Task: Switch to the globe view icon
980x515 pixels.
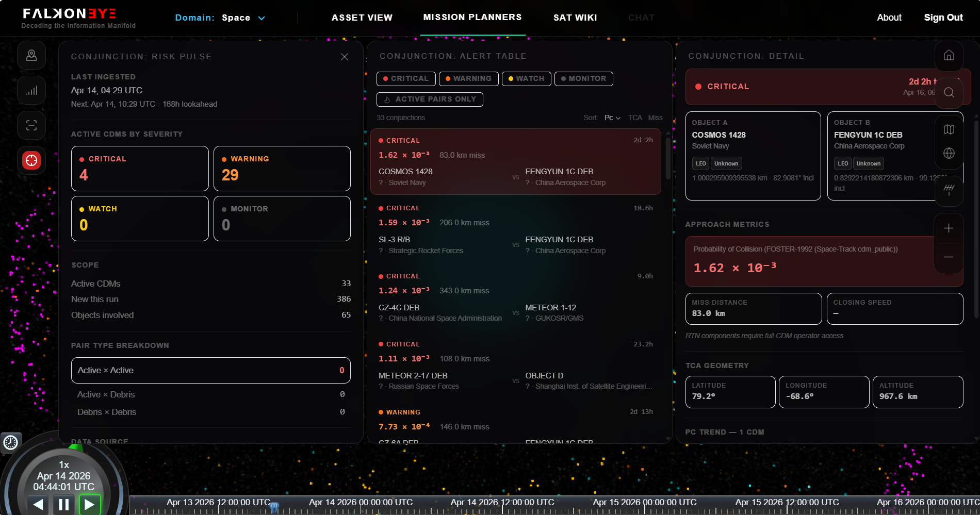Action: point(949,153)
